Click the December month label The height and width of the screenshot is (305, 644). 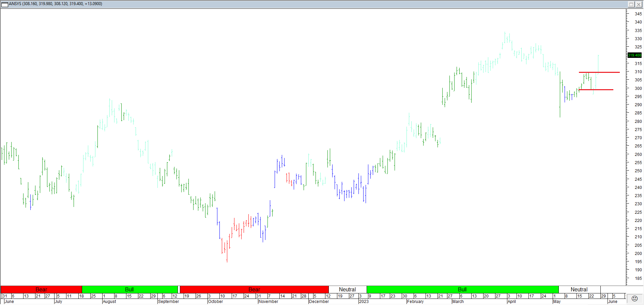tap(319, 302)
